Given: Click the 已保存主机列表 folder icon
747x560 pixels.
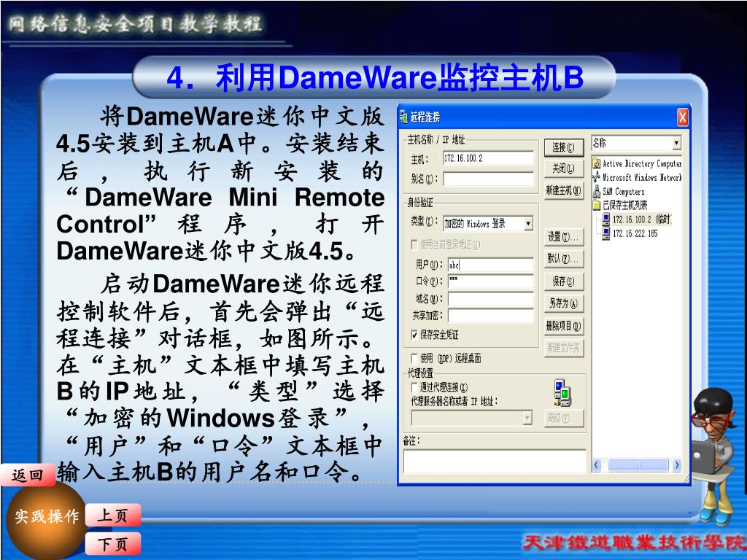Looking at the screenshot, I should 596,205.
